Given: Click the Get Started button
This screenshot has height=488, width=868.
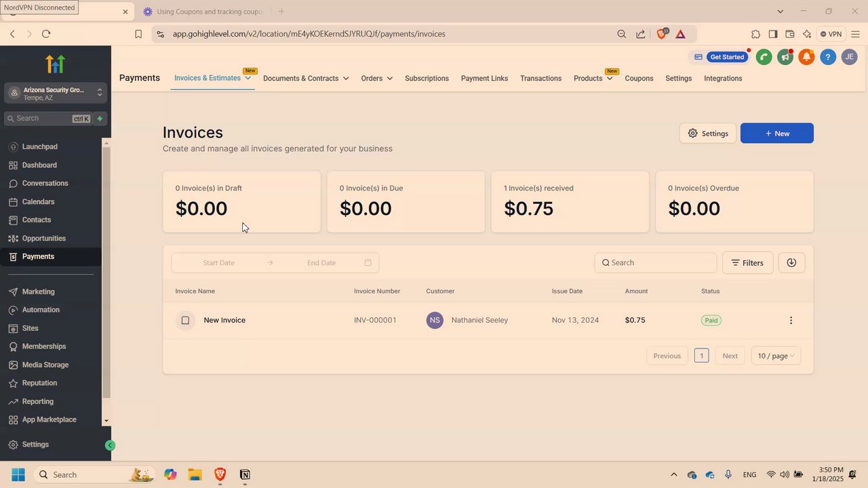Looking at the screenshot, I should coord(727,57).
